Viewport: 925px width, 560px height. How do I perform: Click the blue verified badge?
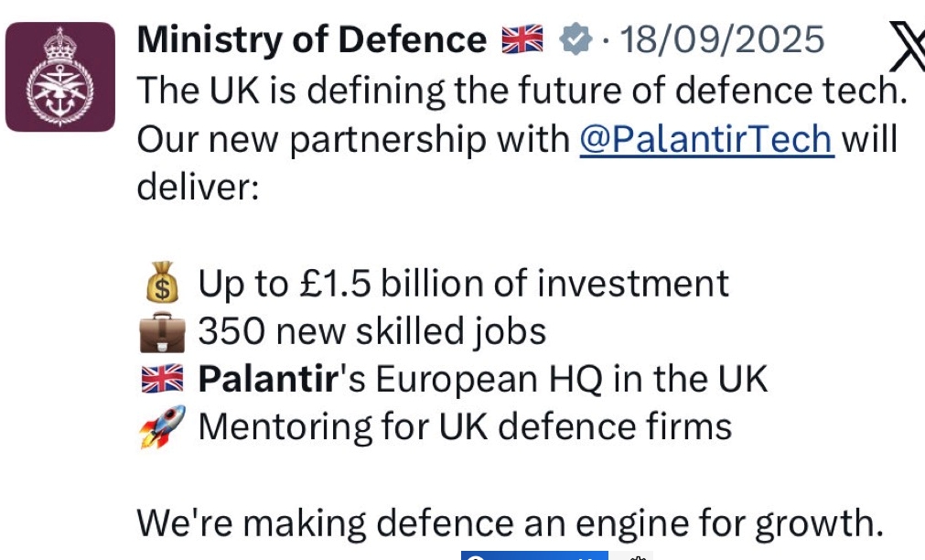[575, 39]
